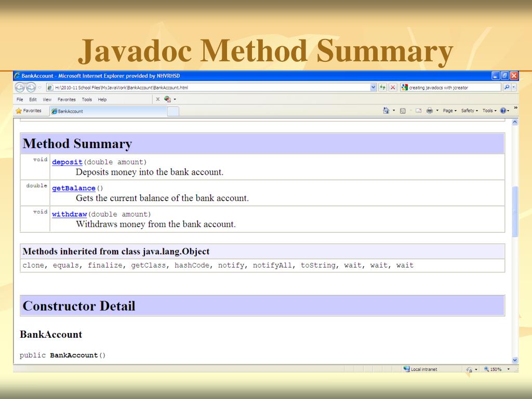Print the page with the printer icon
The image size is (532, 399).
point(430,111)
